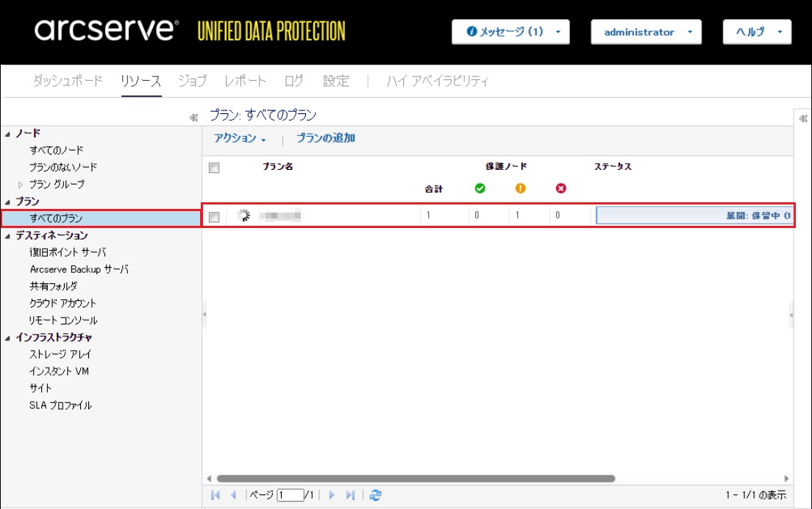This screenshot has width=812, height=509.
Task: Click the horizontal scrollbar below plan list
Action: [416, 478]
